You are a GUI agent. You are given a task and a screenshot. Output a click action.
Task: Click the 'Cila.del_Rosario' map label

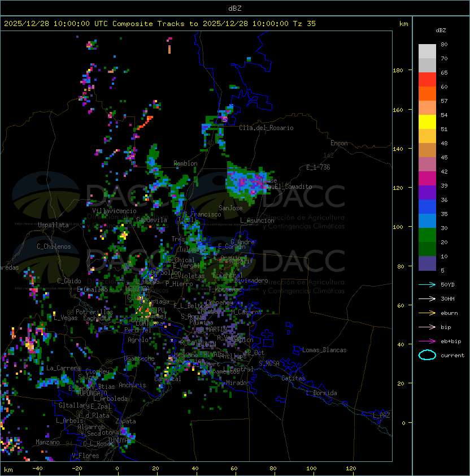pos(266,128)
